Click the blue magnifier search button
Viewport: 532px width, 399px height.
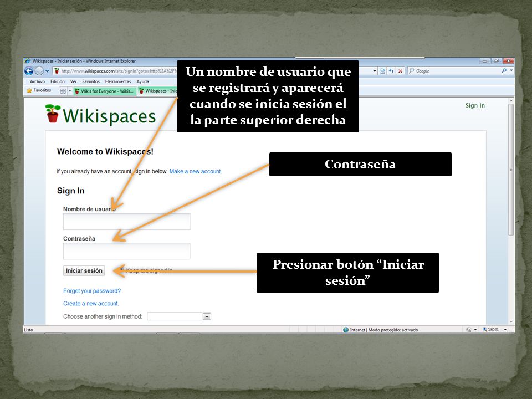(x=504, y=70)
